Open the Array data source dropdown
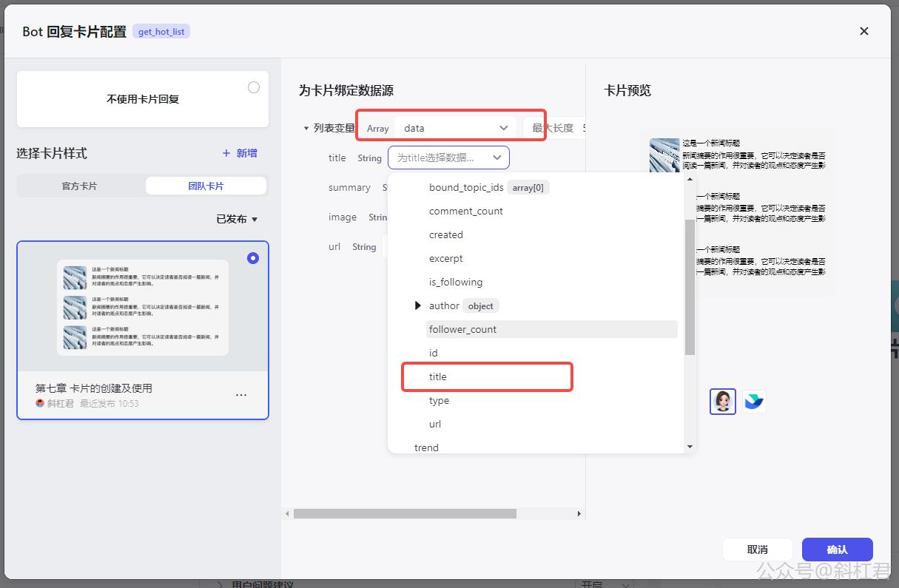899x588 pixels. 455,128
